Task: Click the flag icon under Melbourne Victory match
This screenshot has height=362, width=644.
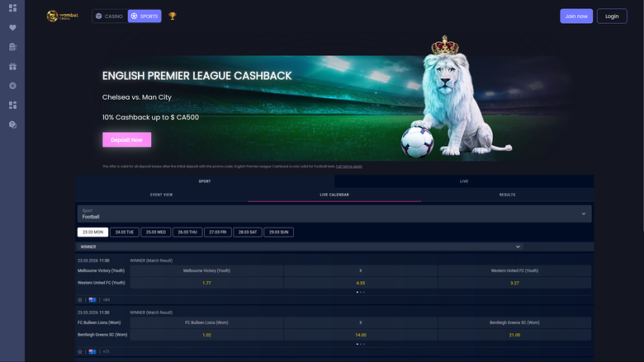Action: [x=92, y=299]
